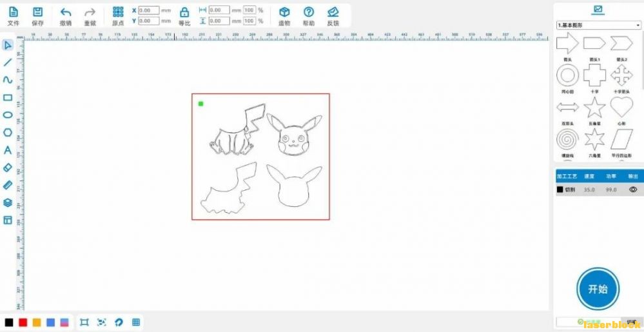Select the polygon hexagon tool
Viewport: 644px width, 332px height.
coord(7,132)
